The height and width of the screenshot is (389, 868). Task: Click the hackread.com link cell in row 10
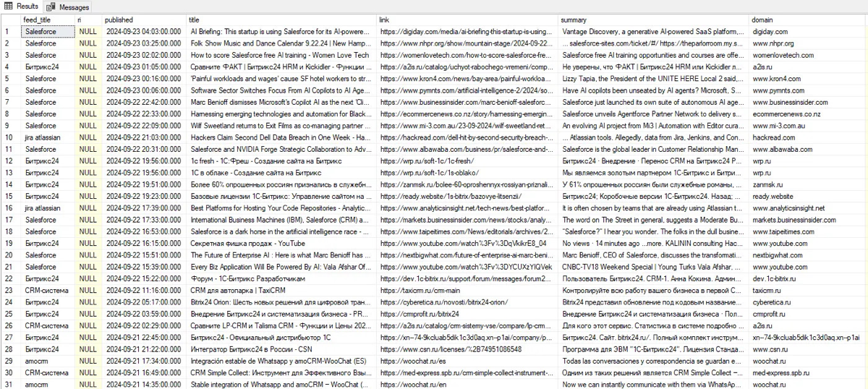point(467,137)
